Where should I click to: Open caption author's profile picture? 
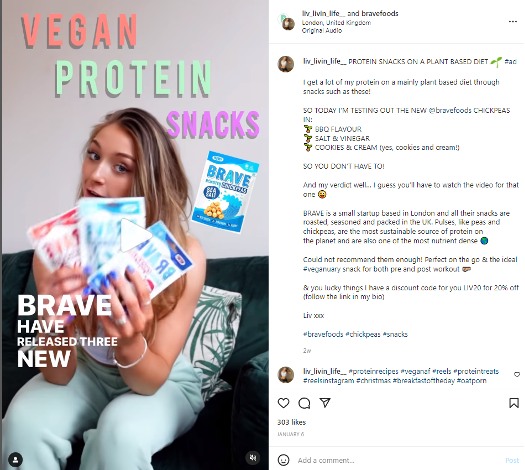[x=286, y=64]
